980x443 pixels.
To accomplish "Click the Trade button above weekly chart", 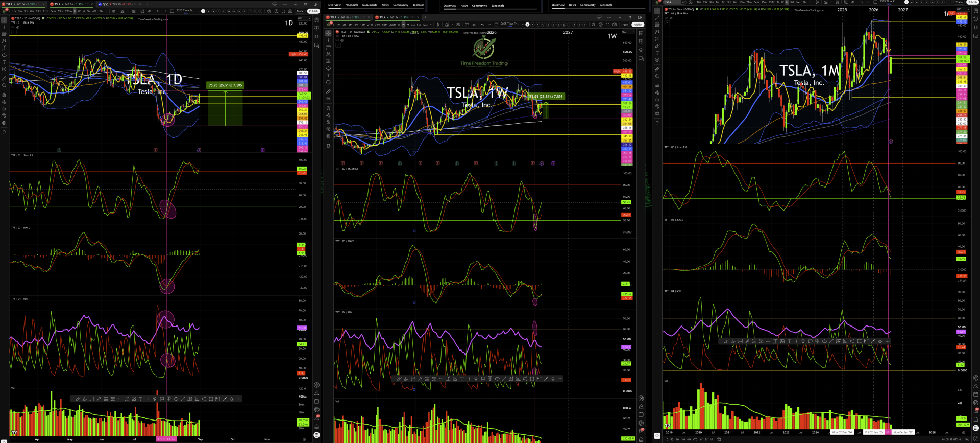I will point(624,25).
